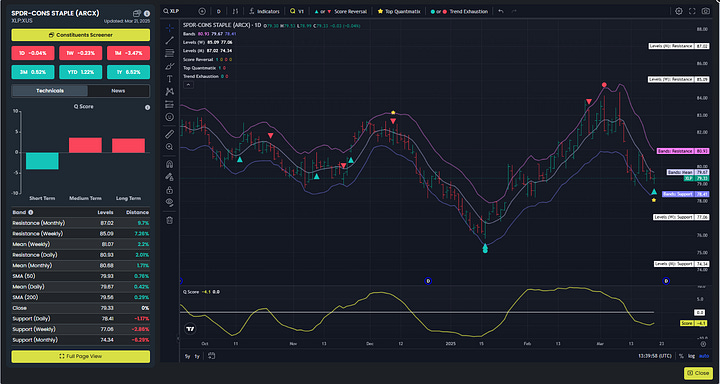
Task: Close the chart panel with Close button
Action: tap(698, 373)
